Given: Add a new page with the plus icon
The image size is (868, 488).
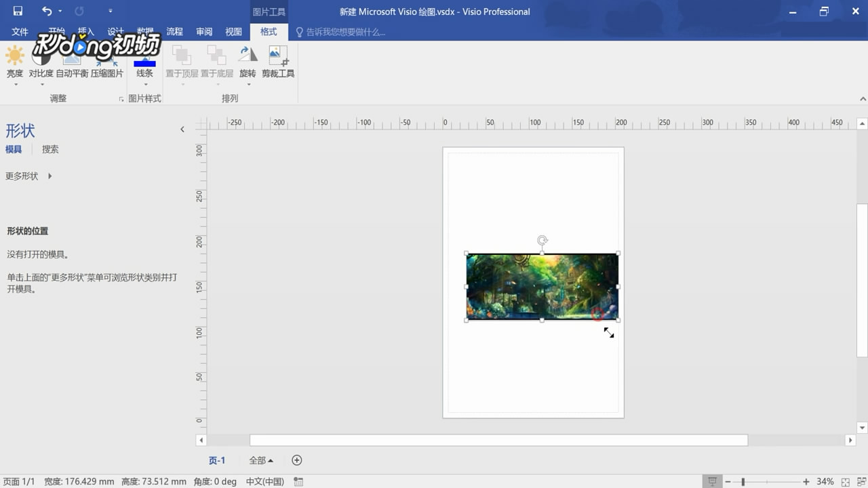Looking at the screenshot, I should 296,460.
